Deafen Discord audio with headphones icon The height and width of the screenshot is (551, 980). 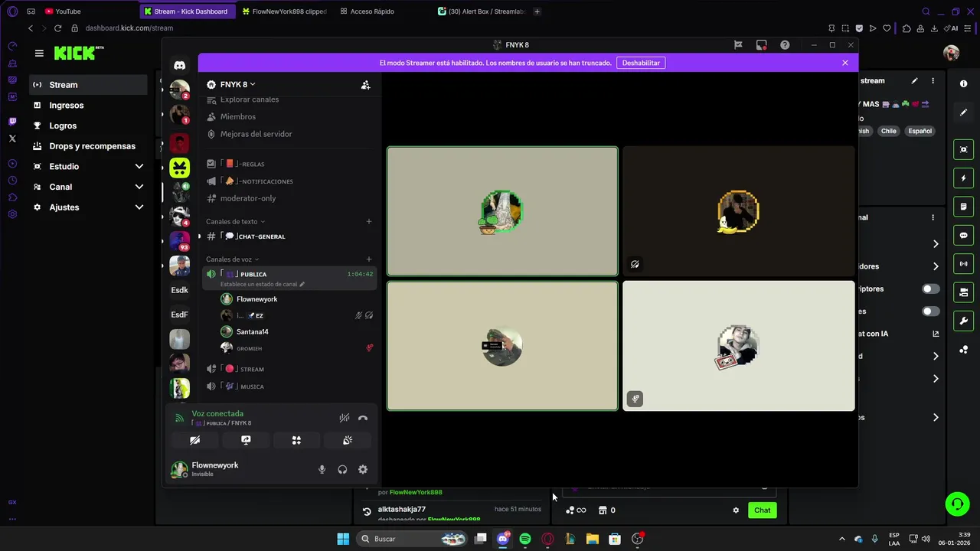pos(342,469)
